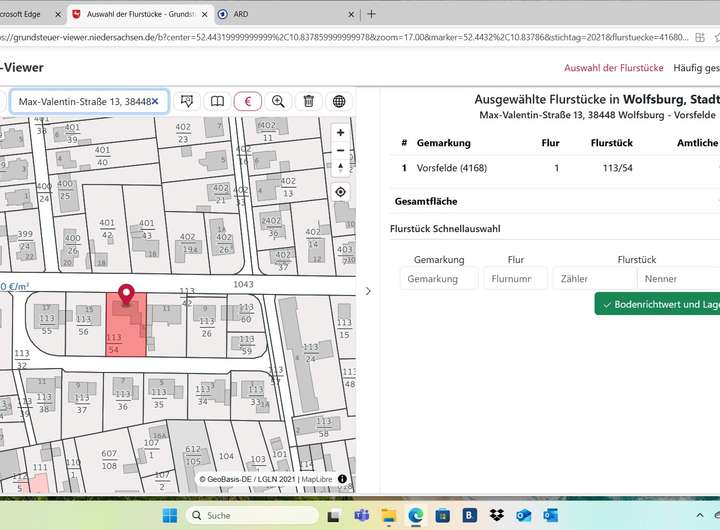Screen dimensions: 720x530
Task: Click the locate-me crosshair button
Action: pyautogui.click(x=340, y=192)
